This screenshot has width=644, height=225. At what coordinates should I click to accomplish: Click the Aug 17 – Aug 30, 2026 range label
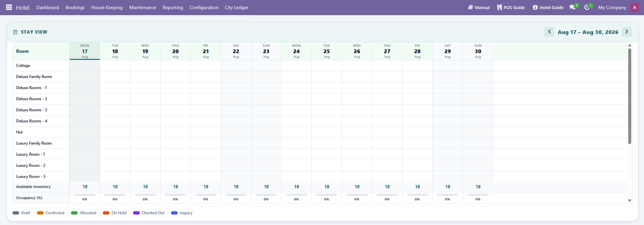tap(588, 32)
